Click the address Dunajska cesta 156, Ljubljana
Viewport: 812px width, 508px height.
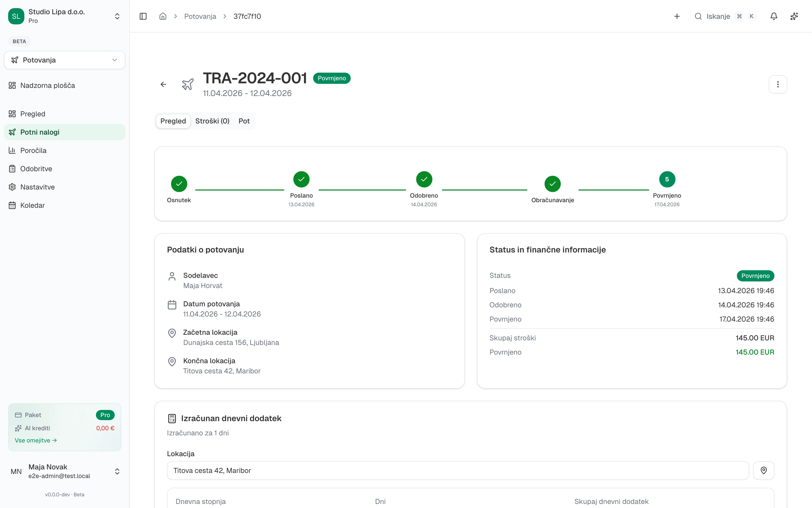click(x=231, y=343)
